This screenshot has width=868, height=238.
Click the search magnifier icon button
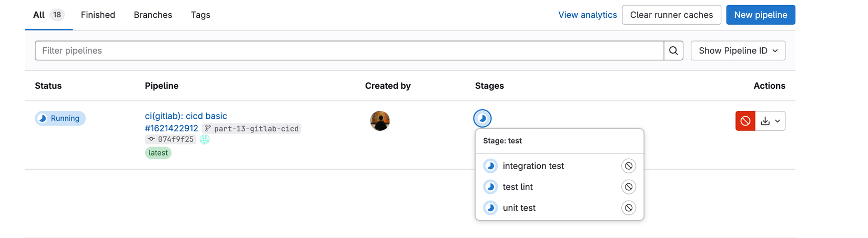pyautogui.click(x=673, y=50)
